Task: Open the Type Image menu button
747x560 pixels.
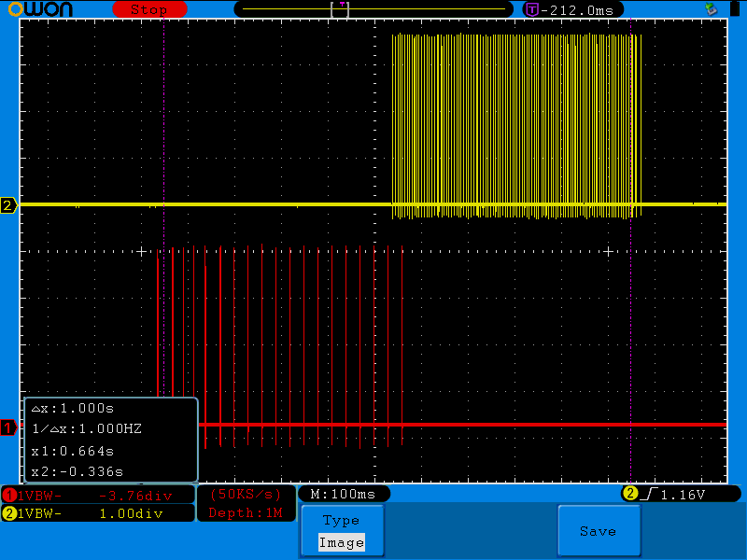Action: [x=342, y=531]
